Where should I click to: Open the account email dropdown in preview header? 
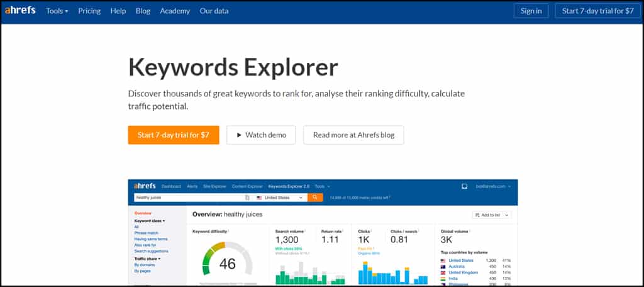point(493,186)
